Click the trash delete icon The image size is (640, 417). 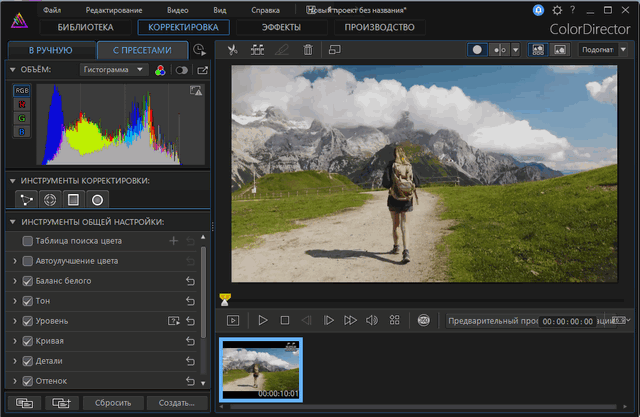click(x=308, y=49)
